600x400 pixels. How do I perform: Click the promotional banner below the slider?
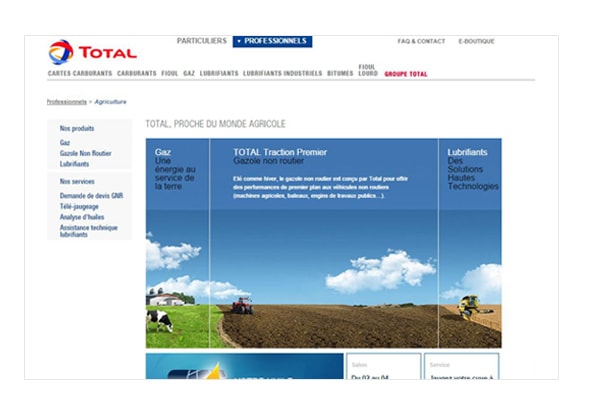pos(245,366)
